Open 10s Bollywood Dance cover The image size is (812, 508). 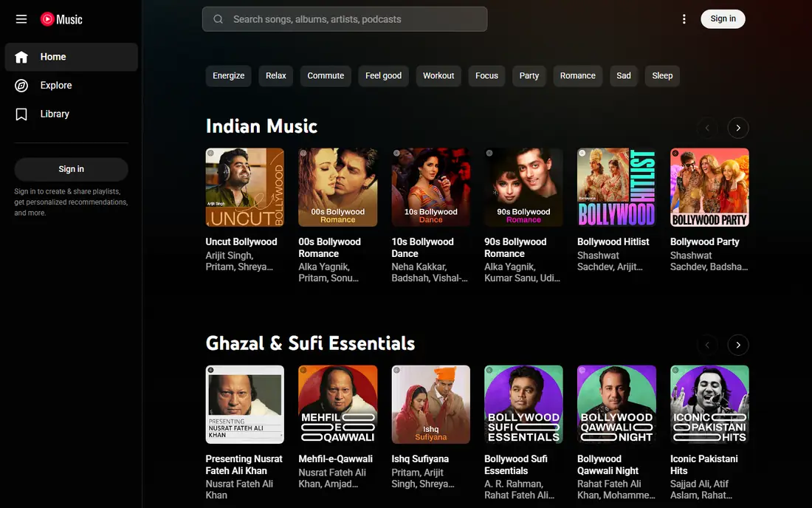[x=431, y=188]
